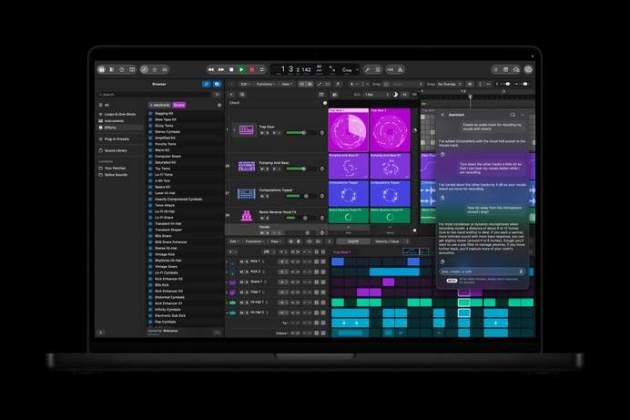Start recording with the red Record button
Screen dimensions: 630x420
point(252,70)
